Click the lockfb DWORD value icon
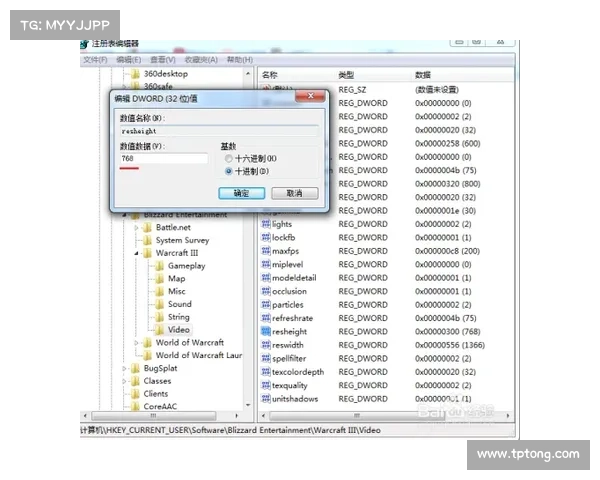Image resolution: width=600 pixels, height=480 pixels. pos(266,237)
